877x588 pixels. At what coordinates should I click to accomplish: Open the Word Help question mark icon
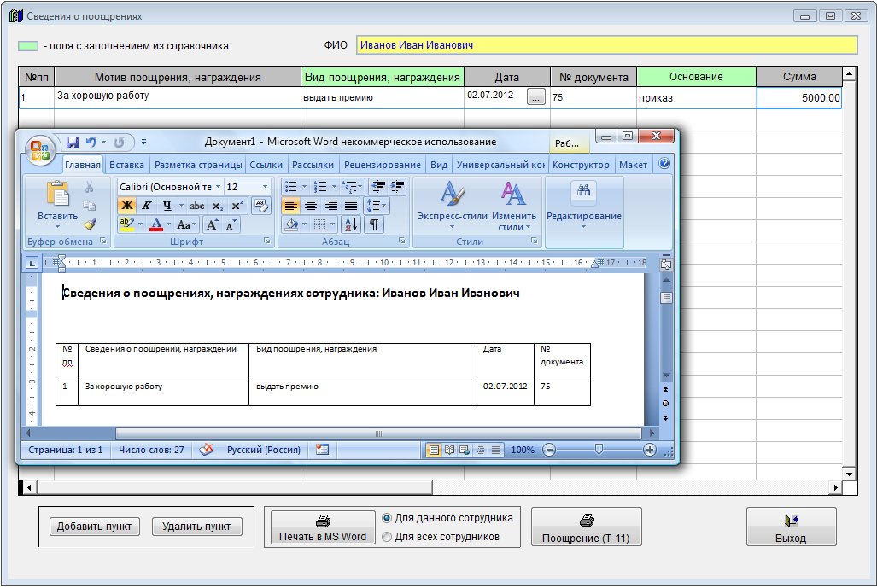664,164
